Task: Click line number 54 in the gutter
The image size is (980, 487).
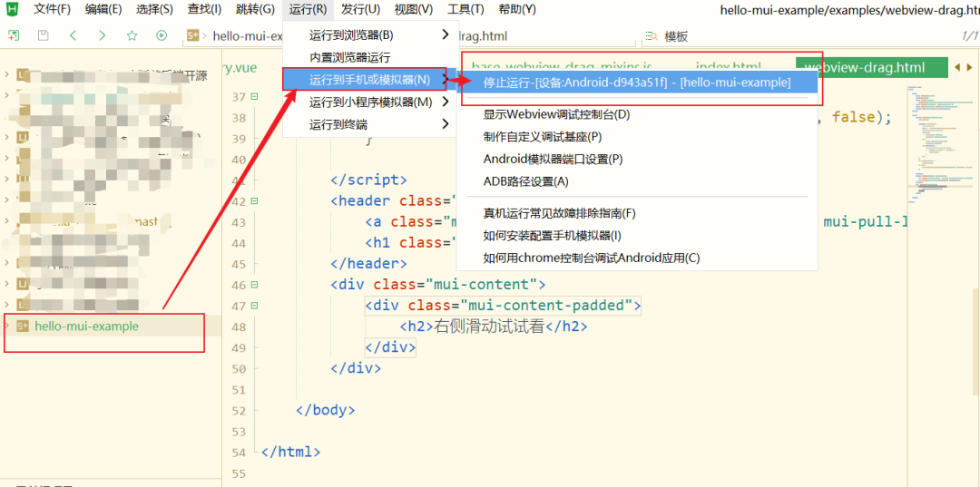Action: pos(238,452)
